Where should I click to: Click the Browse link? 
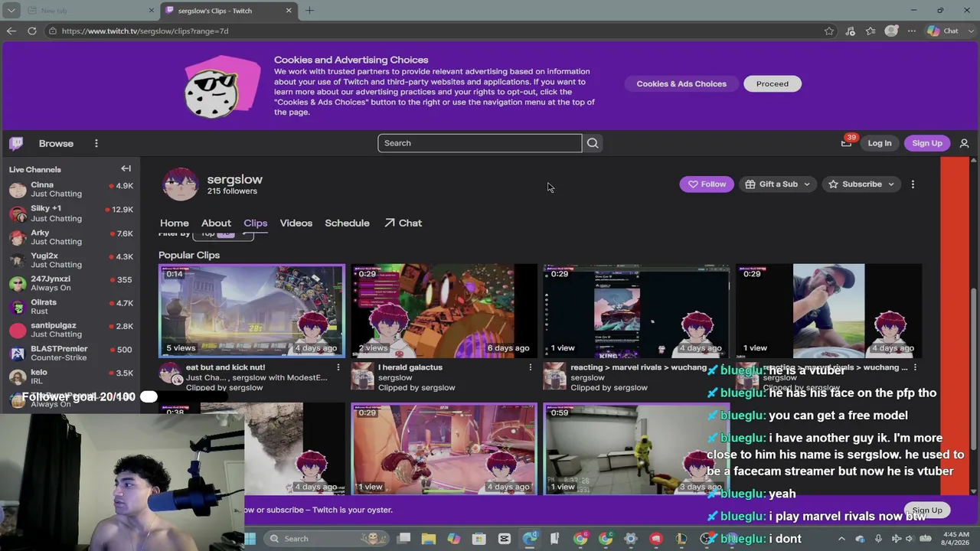coord(56,144)
